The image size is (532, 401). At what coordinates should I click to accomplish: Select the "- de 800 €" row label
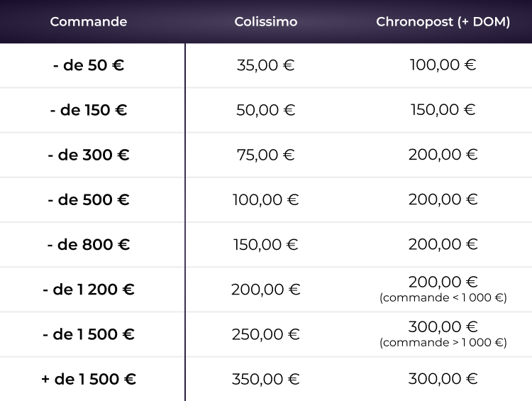(89, 244)
